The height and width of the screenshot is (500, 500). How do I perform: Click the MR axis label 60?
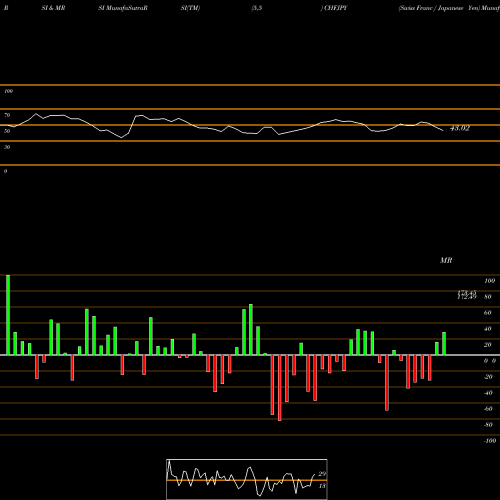(488, 313)
